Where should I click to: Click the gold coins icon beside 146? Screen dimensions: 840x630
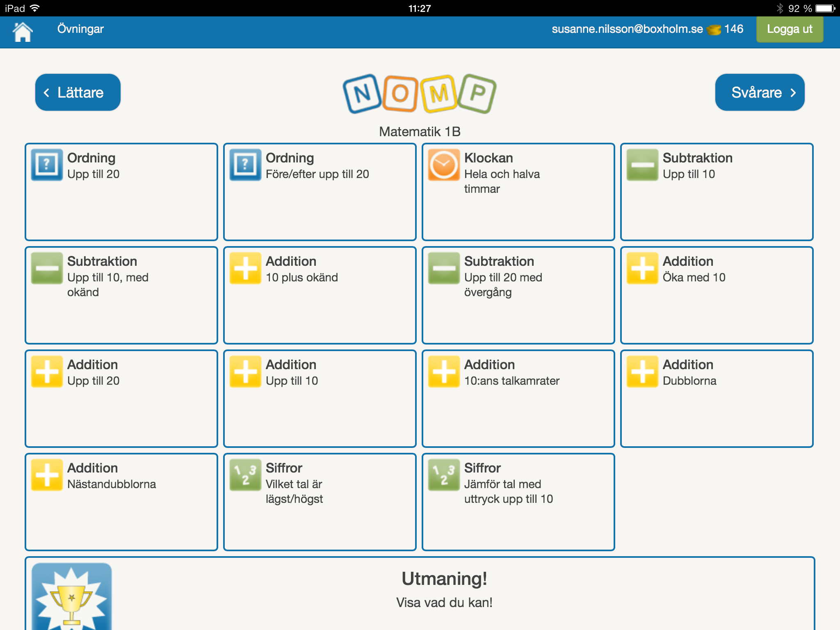click(x=714, y=30)
